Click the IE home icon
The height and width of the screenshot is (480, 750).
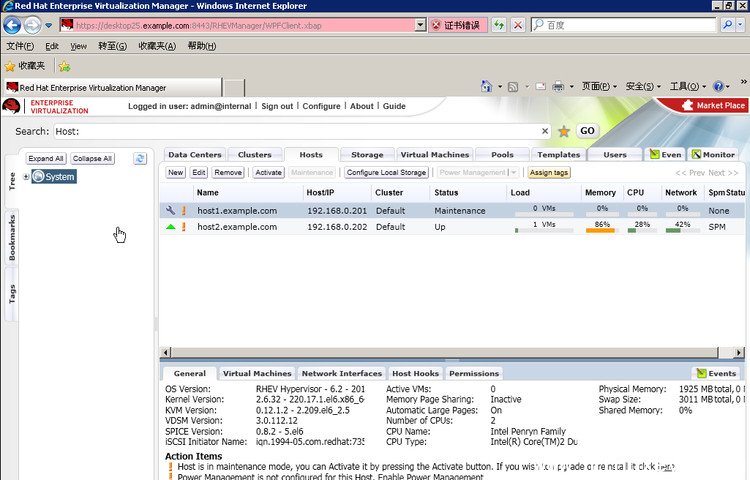coord(486,86)
